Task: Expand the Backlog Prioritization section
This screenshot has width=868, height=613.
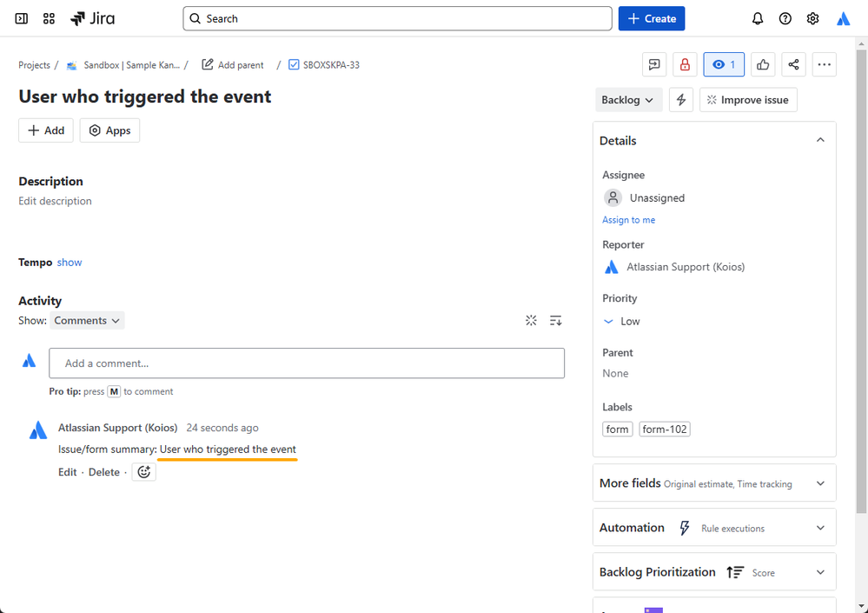Action: pyautogui.click(x=820, y=572)
